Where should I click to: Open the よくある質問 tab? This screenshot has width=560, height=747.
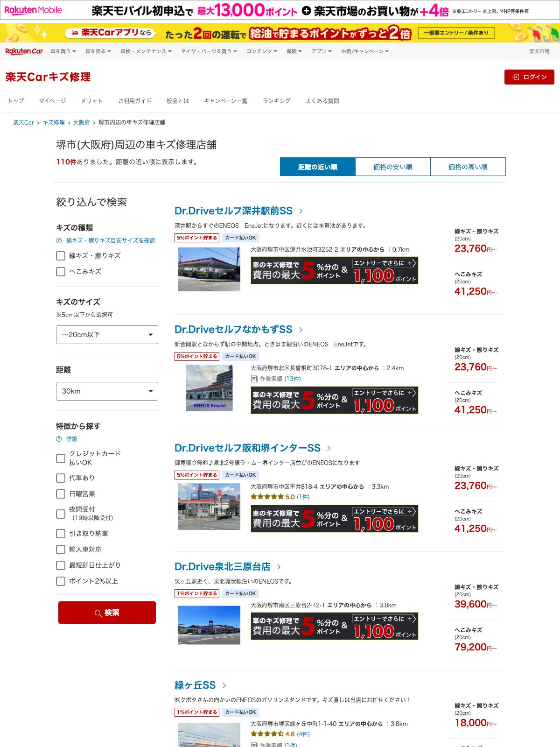pos(322,101)
